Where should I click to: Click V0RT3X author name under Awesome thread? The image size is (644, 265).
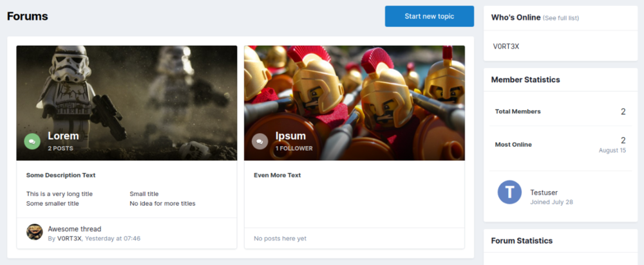point(70,239)
